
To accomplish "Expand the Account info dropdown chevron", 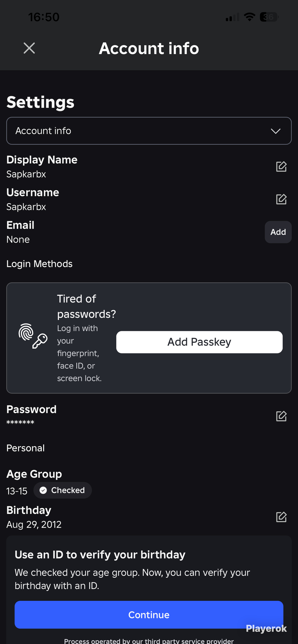I will 276,131.
